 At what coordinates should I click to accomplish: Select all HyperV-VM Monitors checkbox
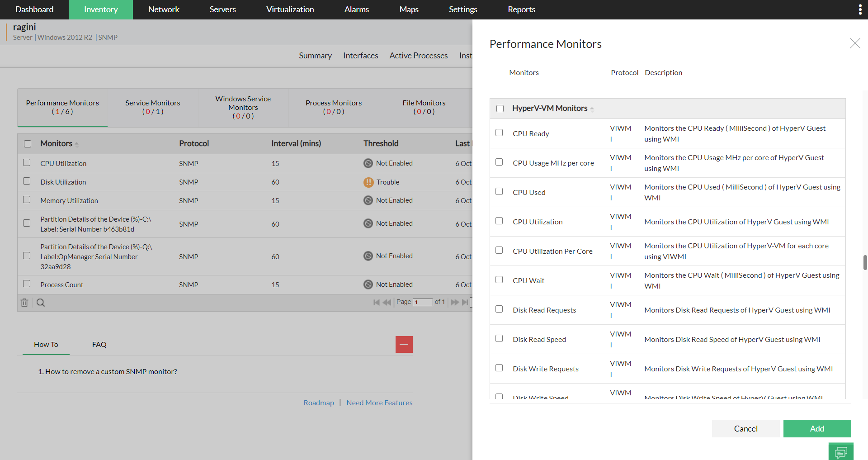tap(500, 109)
